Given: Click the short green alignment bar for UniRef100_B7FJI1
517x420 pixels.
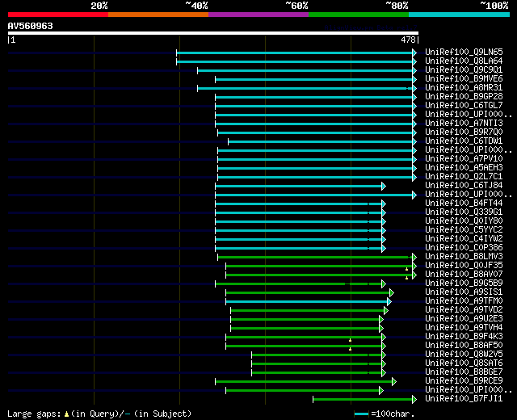Looking at the screenshot, I should point(363,400).
